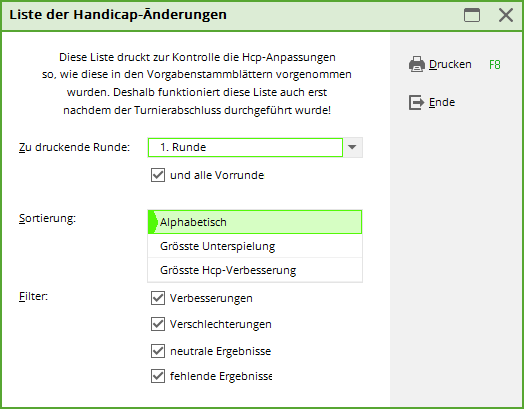Choose Grösste Unterspielung sorting

click(x=255, y=246)
